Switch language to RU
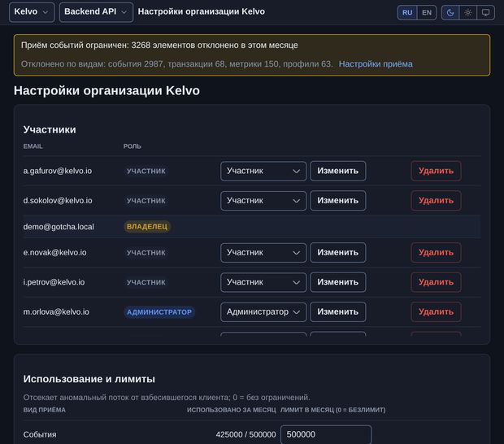Viewport: 504px width, 444px height. (407, 12)
